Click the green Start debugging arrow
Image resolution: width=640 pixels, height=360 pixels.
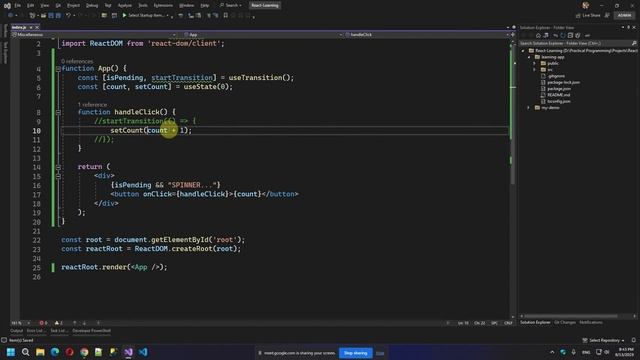tap(124, 16)
